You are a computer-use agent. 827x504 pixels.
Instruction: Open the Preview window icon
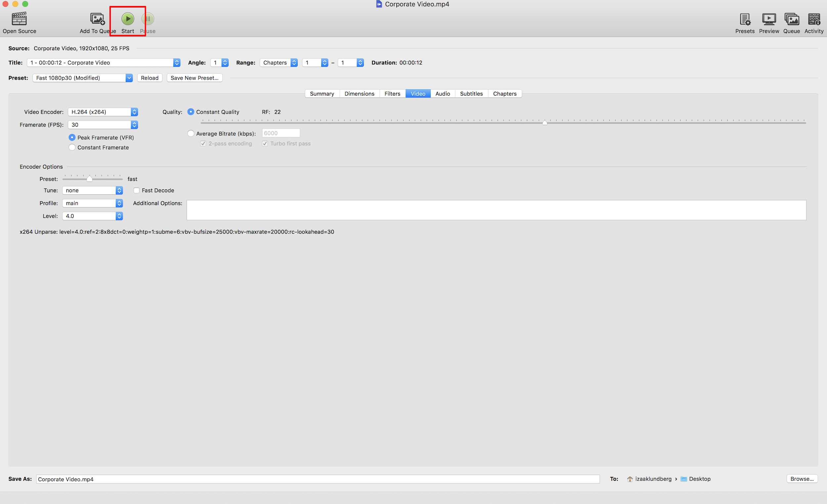pos(769,19)
